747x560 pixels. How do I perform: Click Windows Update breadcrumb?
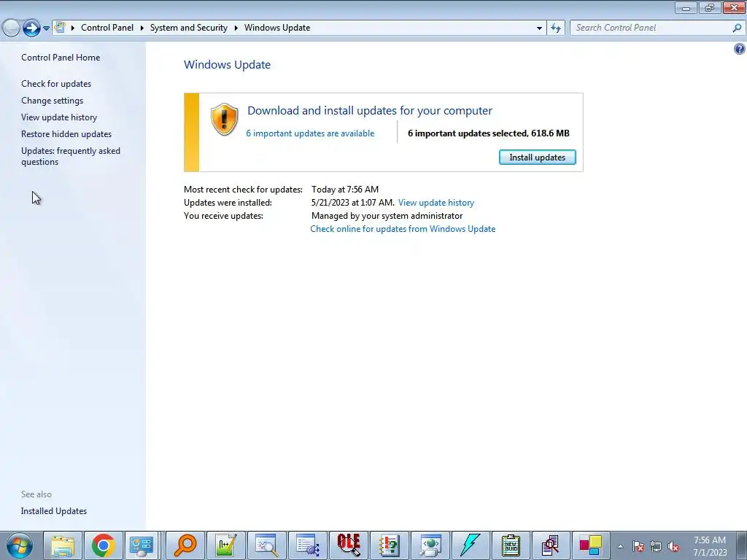click(277, 28)
